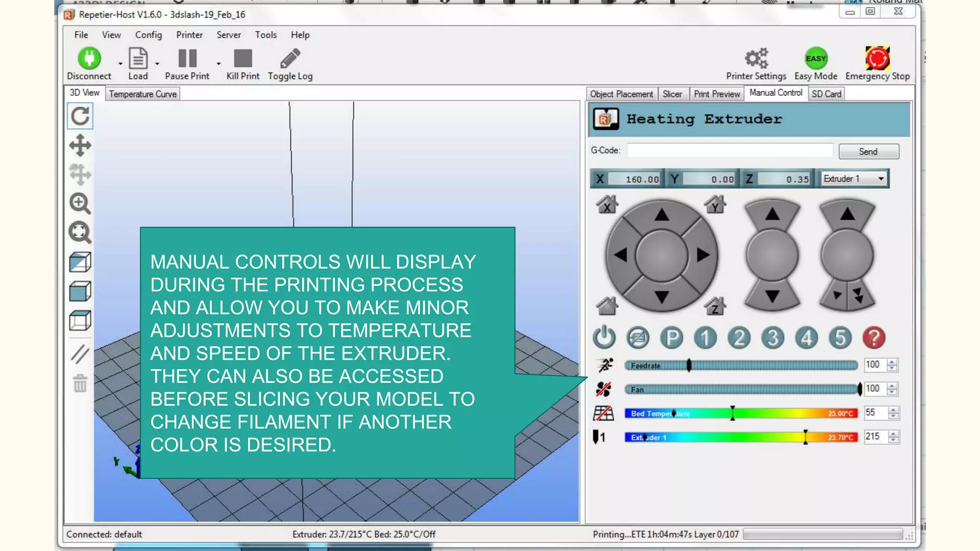Viewport: 980px width, 551px height.
Task: Home all axes house icon
Action: 607,306
